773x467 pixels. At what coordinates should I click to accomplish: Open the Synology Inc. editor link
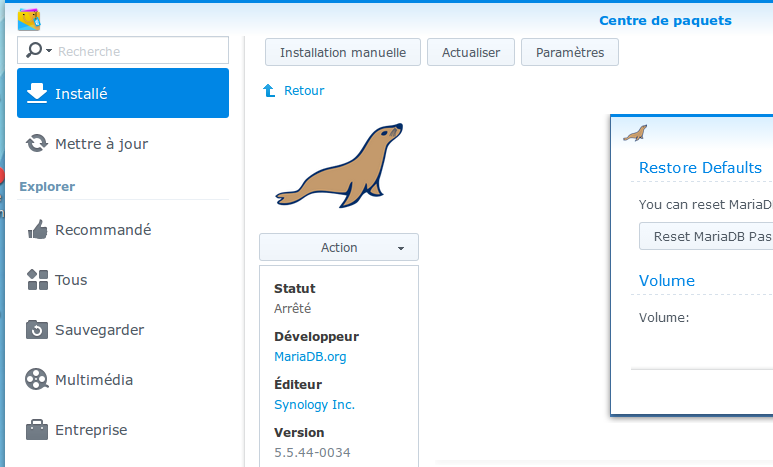coord(315,404)
